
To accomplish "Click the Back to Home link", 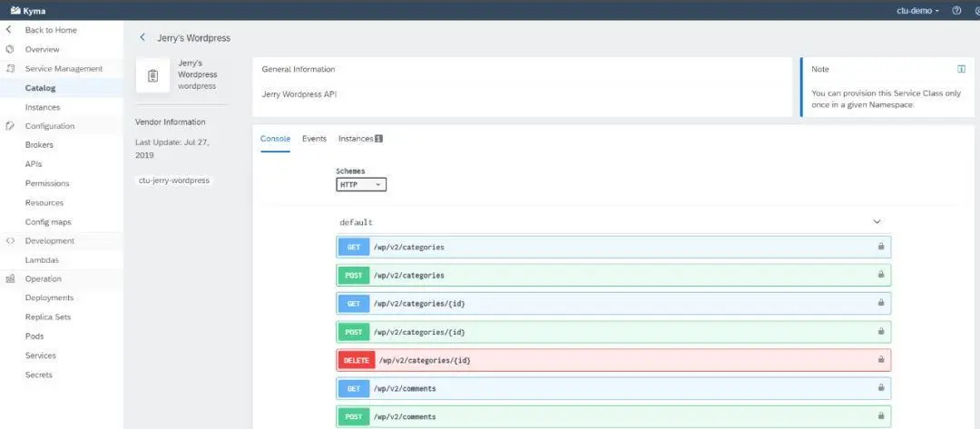I will (x=51, y=30).
